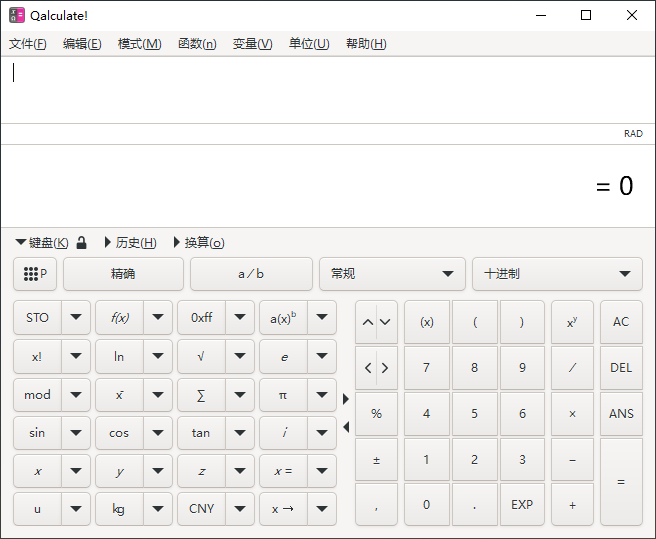Click the ± sign button
The height and width of the screenshot is (539, 656).
376,460
